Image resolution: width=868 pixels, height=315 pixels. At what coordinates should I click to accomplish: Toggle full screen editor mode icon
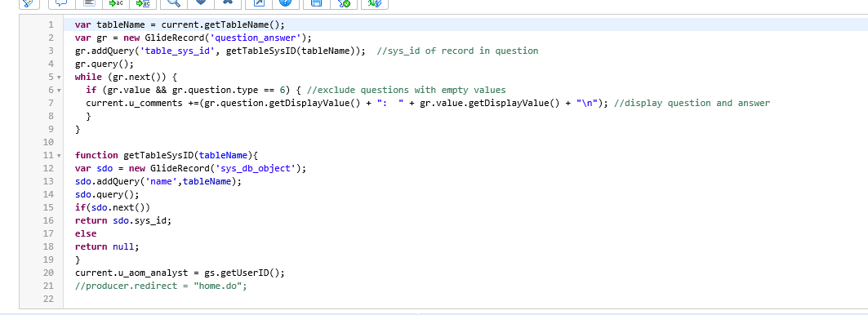(259, 2)
